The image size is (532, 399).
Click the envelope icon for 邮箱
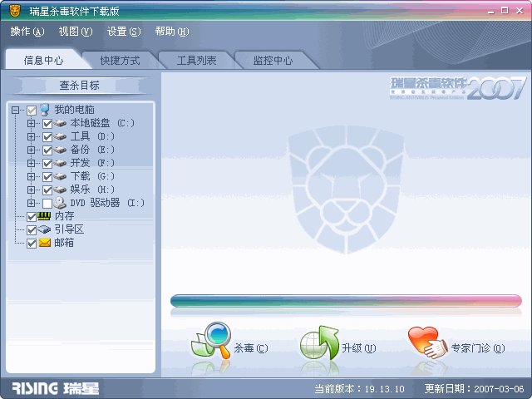pos(44,243)
